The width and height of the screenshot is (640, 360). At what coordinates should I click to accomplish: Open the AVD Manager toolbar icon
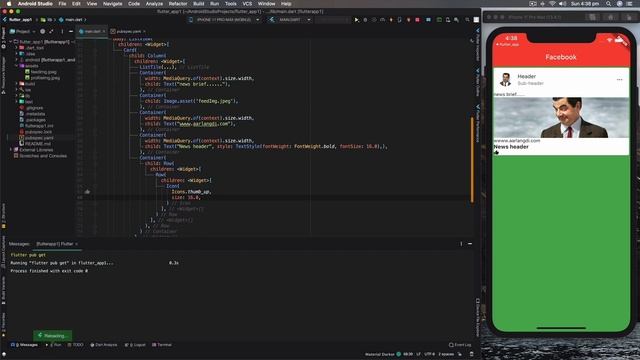pyautogui.click(x=448, y=20)
